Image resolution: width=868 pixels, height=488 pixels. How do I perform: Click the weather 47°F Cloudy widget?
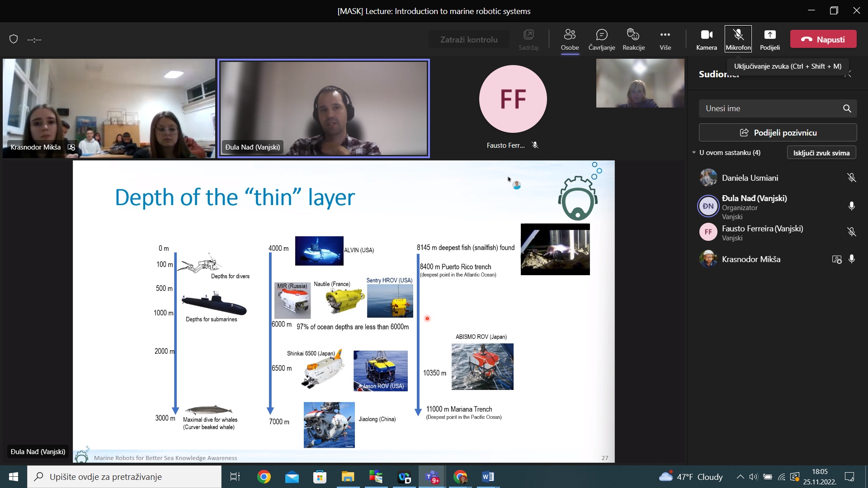[x=691, y=477]
